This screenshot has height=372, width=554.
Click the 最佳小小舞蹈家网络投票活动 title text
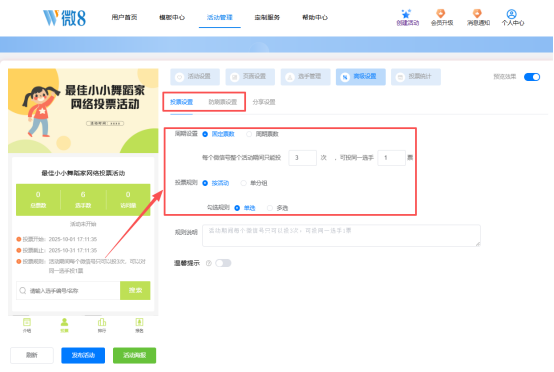click(83, 173)
